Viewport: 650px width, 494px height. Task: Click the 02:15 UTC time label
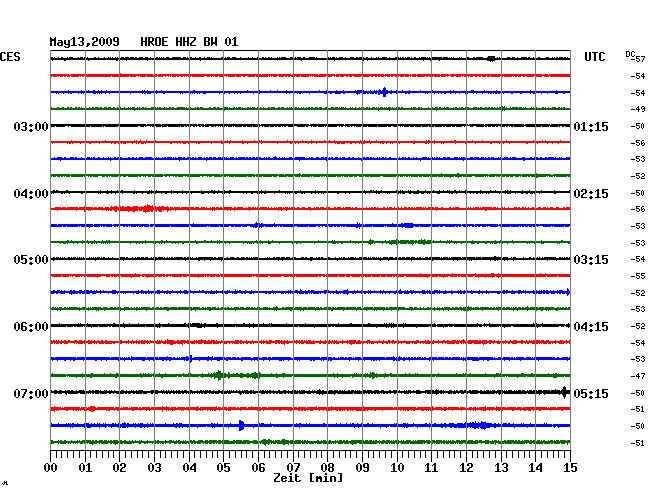tap(591, 194)
